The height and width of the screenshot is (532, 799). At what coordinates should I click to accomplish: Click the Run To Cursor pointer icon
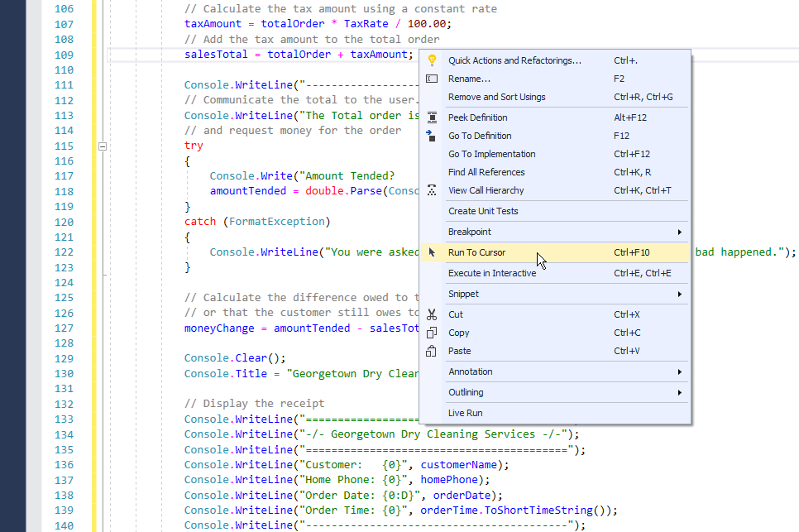432,252
